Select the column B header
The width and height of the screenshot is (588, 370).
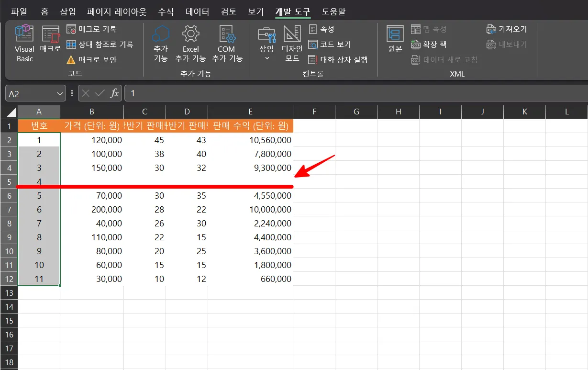(x=91, y=111)
